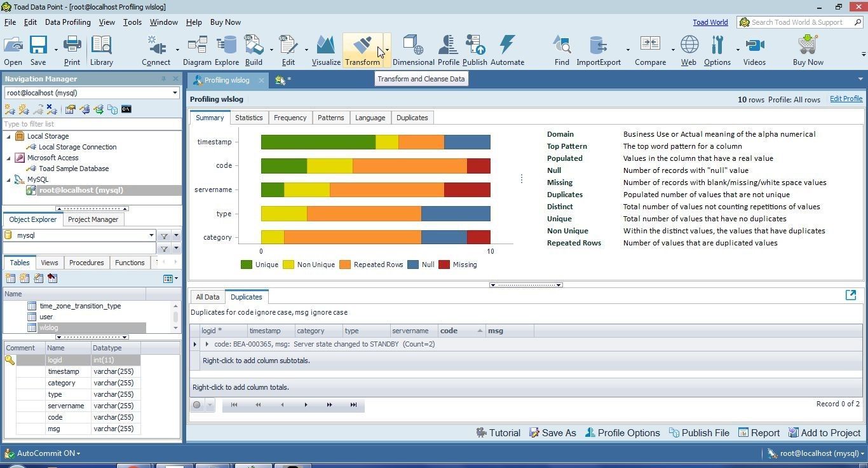
Task: Click the delete connection icon in Navigation Manager
Action: 51,109
